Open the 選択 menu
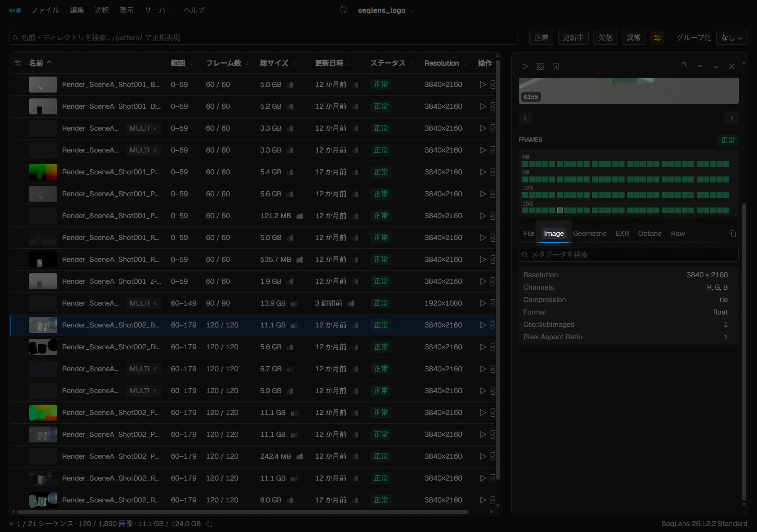 (x=101, y=10)
